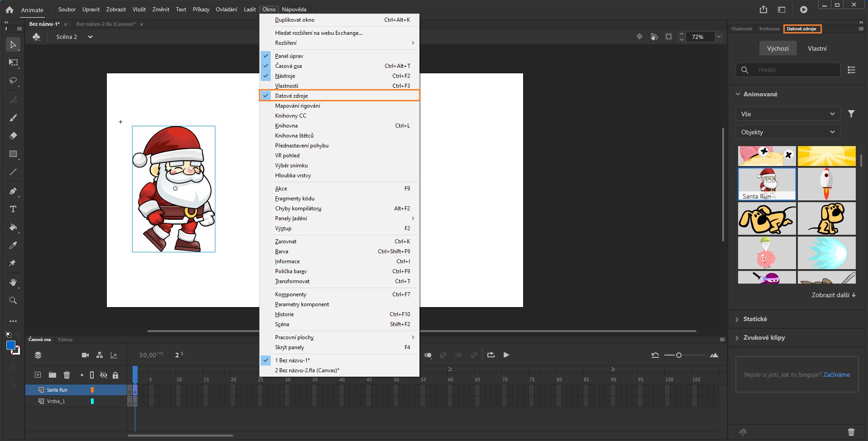Select the Eraser tool

point(13,136)
